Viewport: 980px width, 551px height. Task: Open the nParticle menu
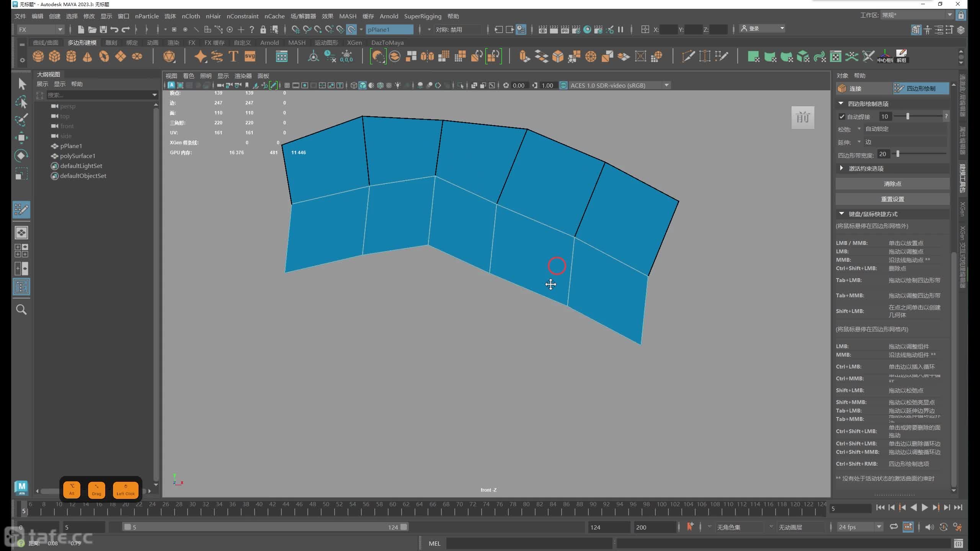147,16
